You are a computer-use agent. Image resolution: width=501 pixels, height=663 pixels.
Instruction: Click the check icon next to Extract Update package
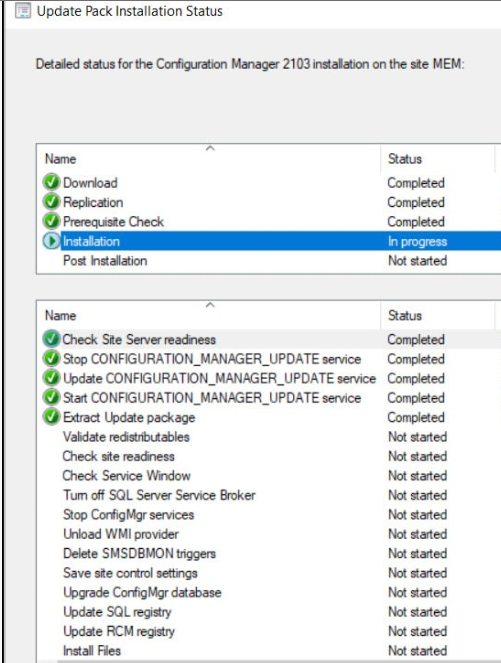[x=51, y=417]
